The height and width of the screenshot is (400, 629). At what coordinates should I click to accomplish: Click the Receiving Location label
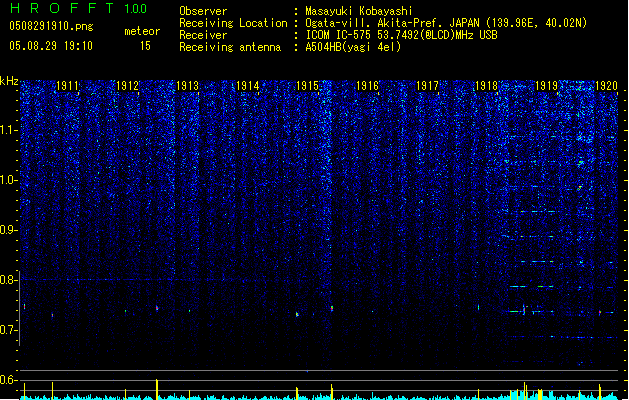pos(233,23)
